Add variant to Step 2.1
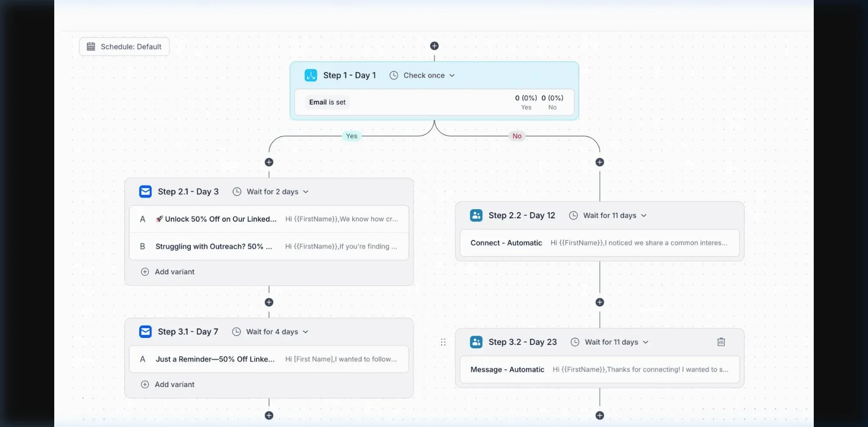This screenshot has height=427, width=868. pos(168,272)
